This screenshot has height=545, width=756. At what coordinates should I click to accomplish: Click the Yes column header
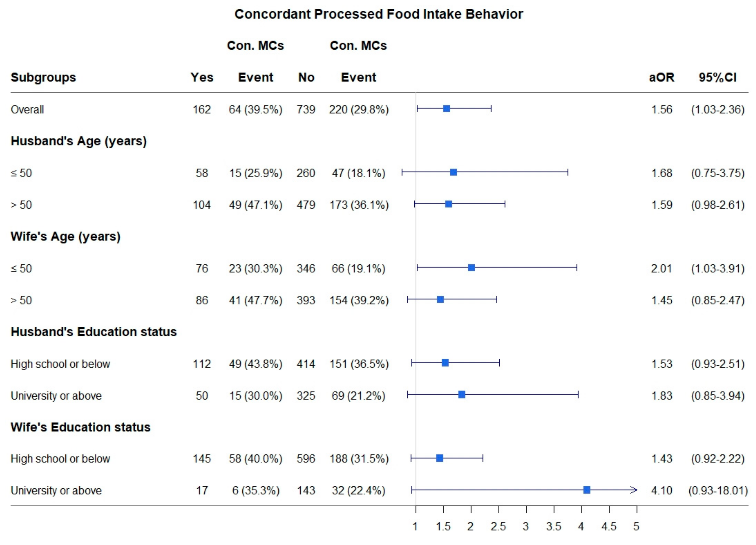(x=202, y=77)
